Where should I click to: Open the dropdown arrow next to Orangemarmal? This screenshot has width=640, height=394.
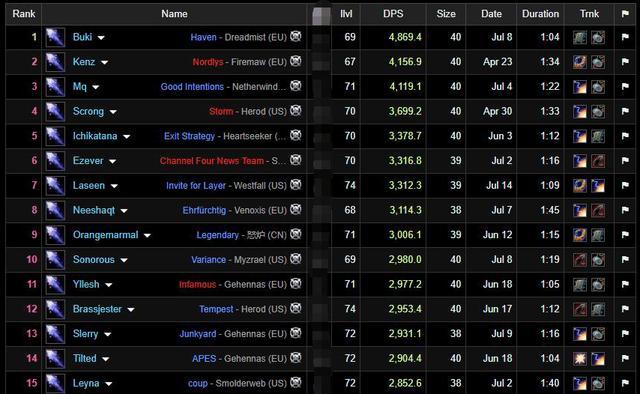pyautogui.click(x=147, y=236)
